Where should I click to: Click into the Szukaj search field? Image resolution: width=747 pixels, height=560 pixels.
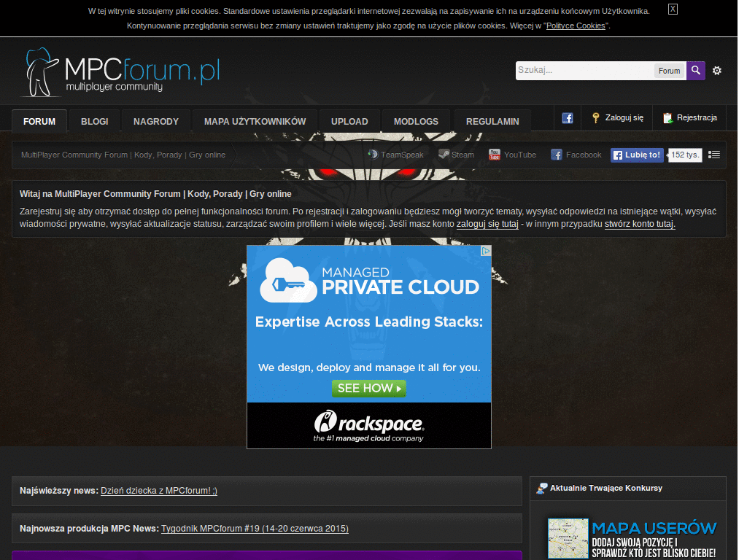(x=584, y=71)
